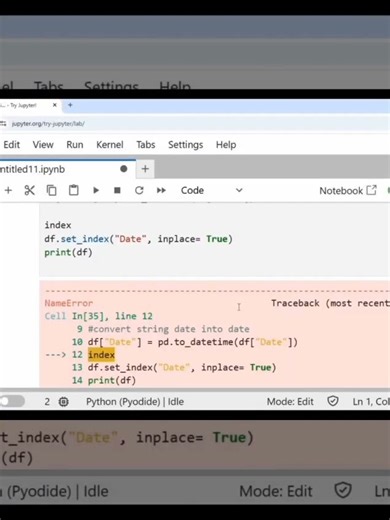Click the Mode: Edit status entry
Screen dimensions: 390x520
tap(290, 402)
